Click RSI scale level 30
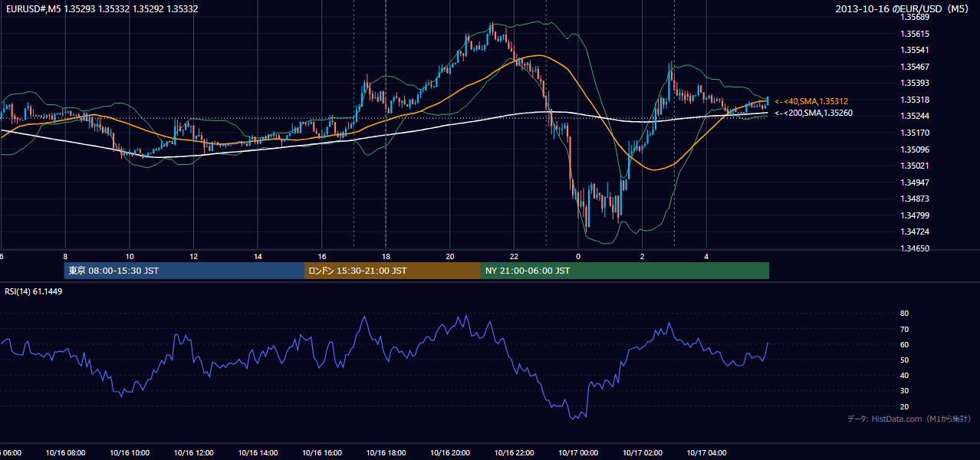 904,391
